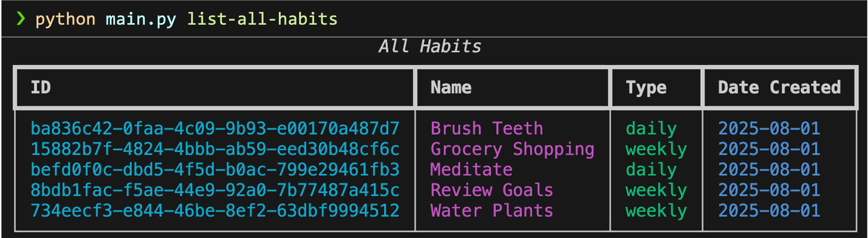868x238 pixels.
Task: Click the daily type in the Meditate row
Action: (651, 170)
